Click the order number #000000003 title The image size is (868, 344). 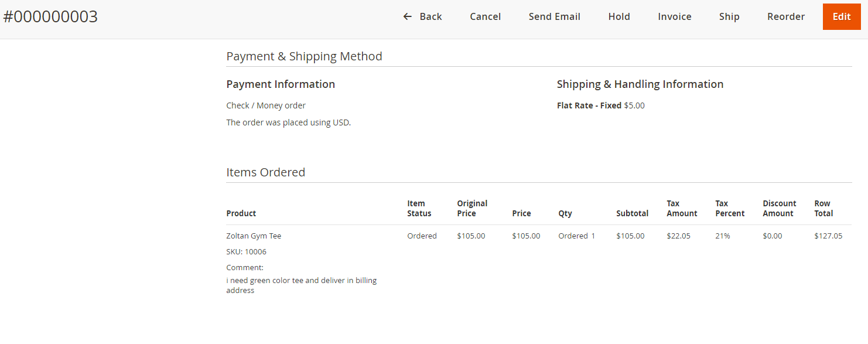click(50, 17)
